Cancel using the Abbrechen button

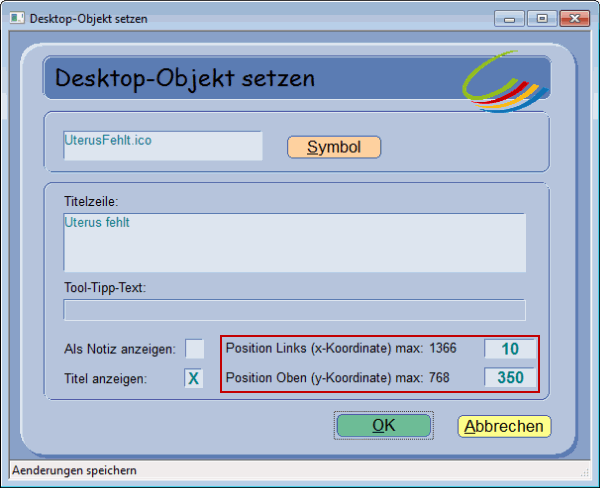pos(504,426)
